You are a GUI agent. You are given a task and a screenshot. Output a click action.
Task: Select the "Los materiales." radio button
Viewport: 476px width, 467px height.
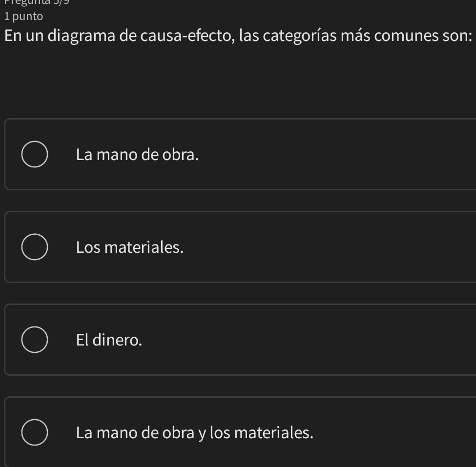tap(35, 247)
